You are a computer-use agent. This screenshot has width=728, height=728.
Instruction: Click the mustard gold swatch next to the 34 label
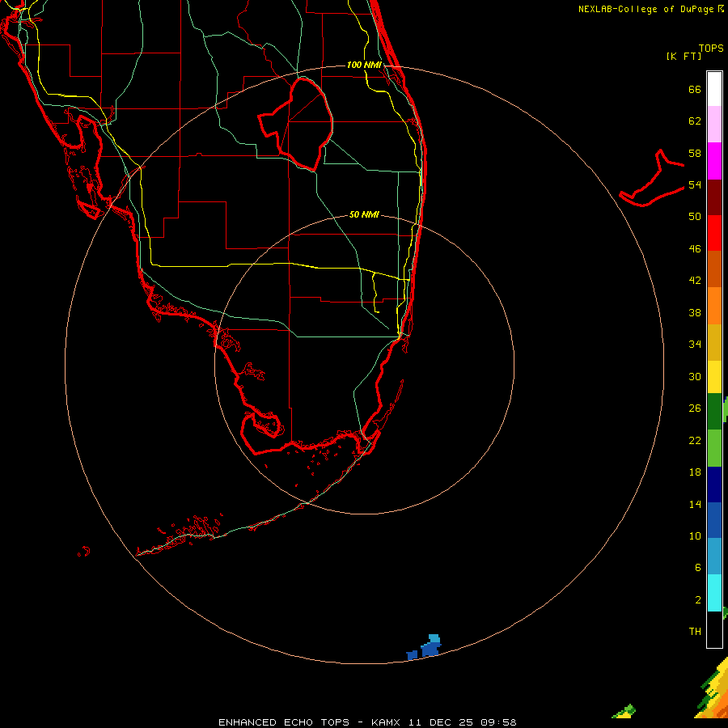[714, 342]
